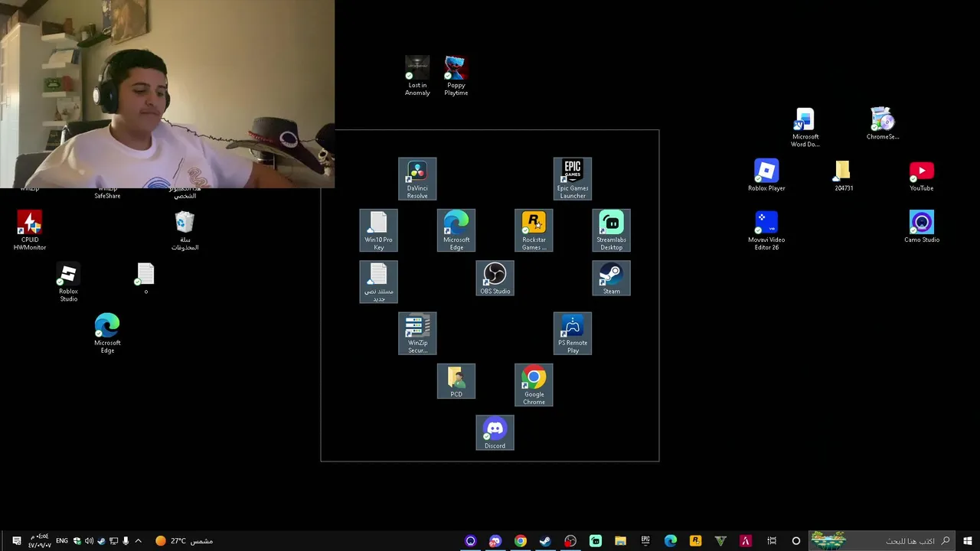This screenshot has width=980, height=551.
Task: Open File Explorer from the taskbar
Action: 620,541
